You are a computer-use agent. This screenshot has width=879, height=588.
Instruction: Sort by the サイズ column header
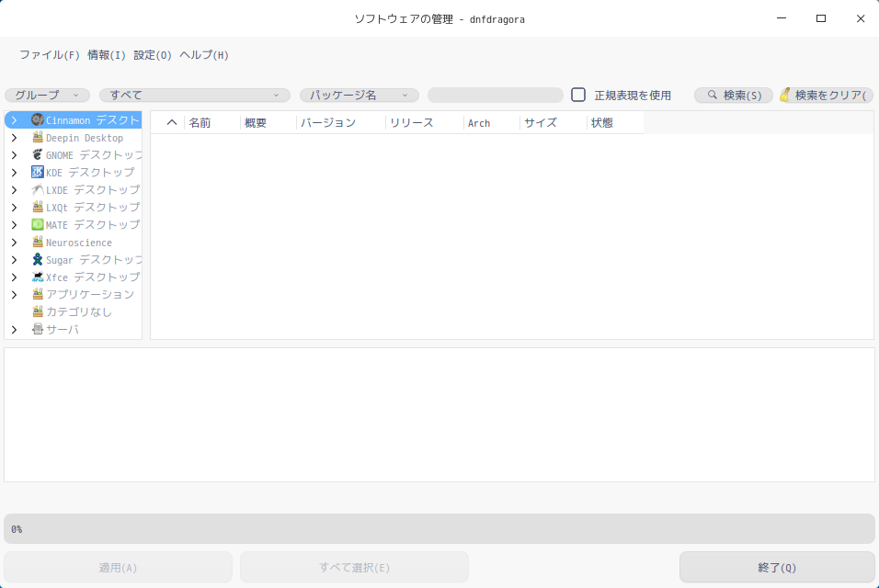pos(554,122)
